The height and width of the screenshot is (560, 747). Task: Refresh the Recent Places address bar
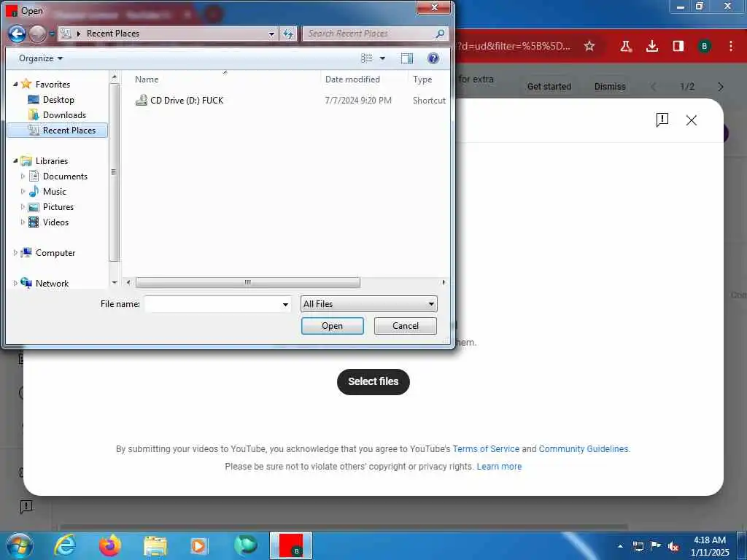[x=287, y=34]
